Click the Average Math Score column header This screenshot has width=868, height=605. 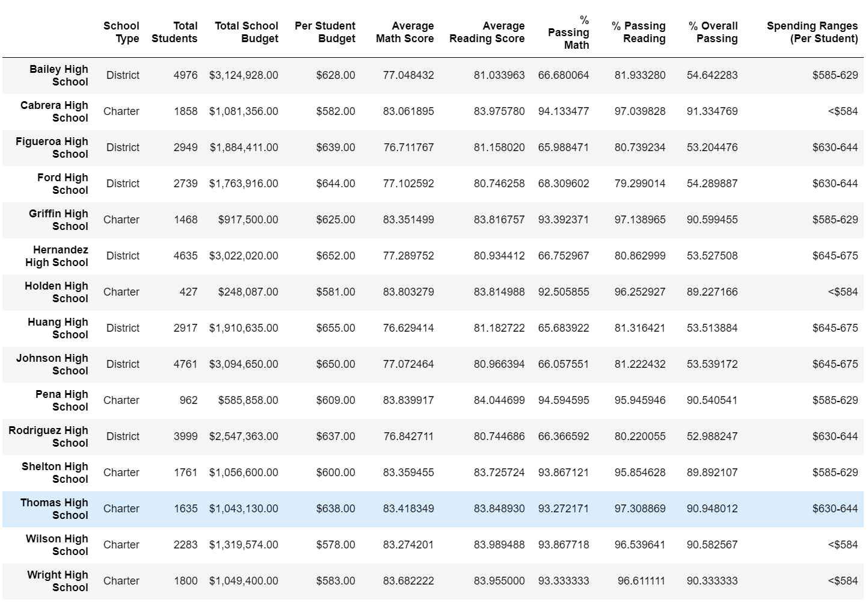404,33
